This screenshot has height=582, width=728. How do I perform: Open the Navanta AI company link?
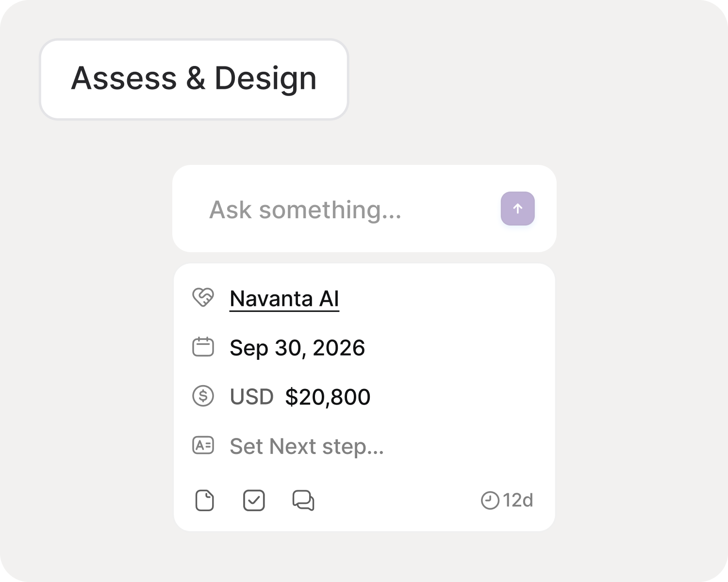click(x=284, y=299)
